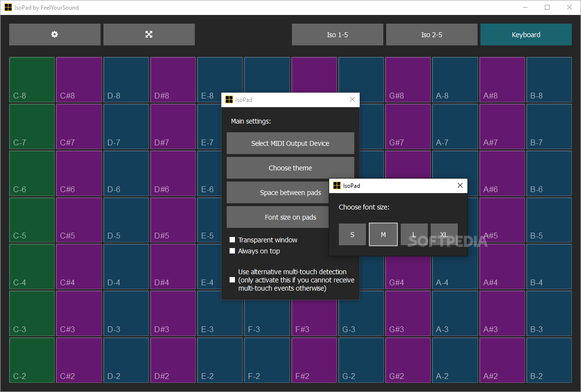Viewport: 581px width, 392px height.
Task: Play the C#8 pad
Action: (79, 80)
